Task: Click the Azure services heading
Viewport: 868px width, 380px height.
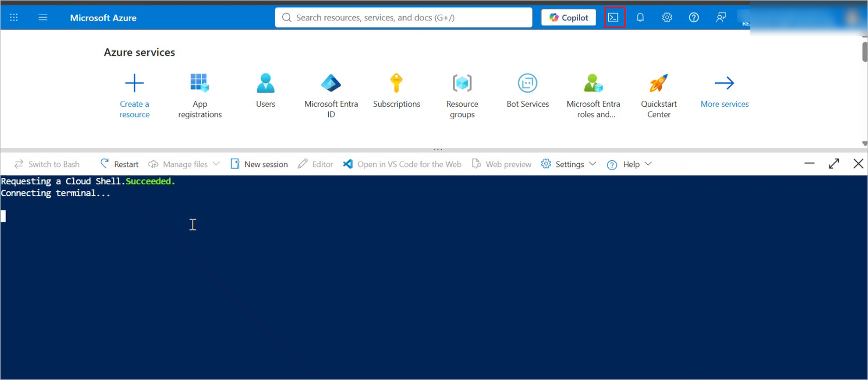Action: [x=139, y=53]
